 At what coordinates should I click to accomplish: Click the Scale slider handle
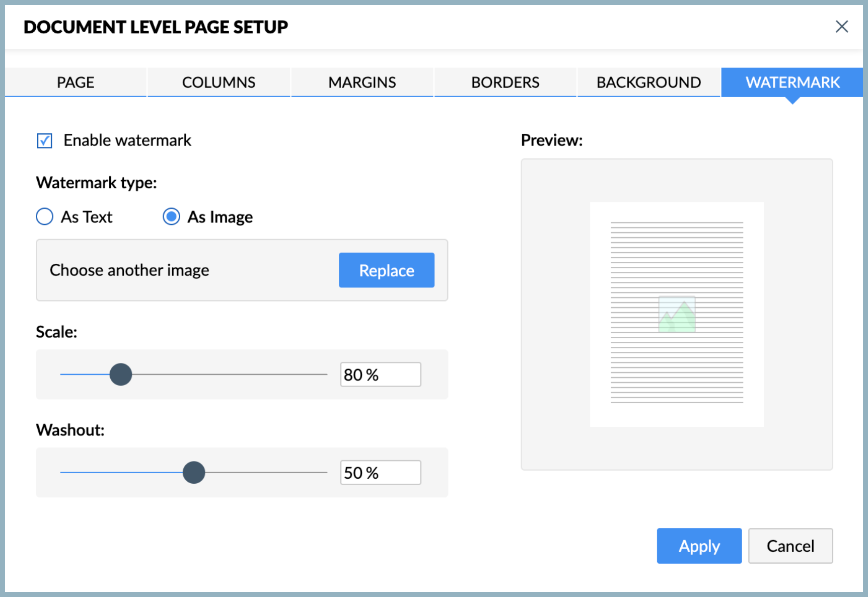(x=121, y=375)
